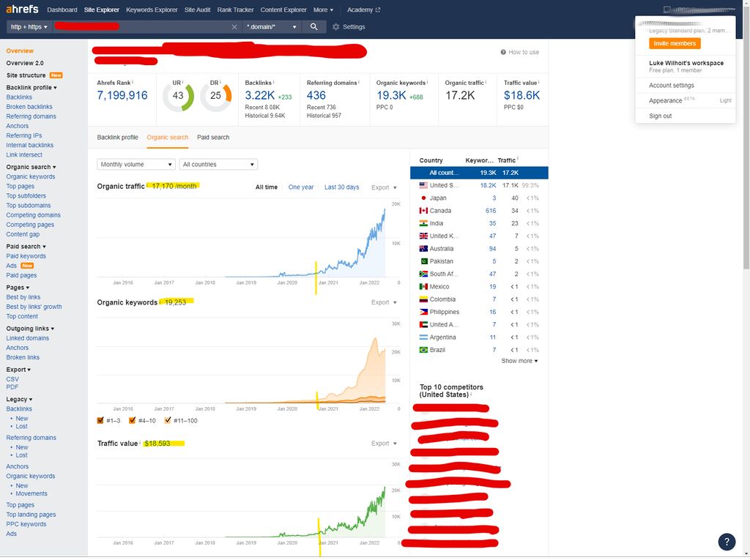
Task: Click referring domains count 436
Action: pos(316,96)
